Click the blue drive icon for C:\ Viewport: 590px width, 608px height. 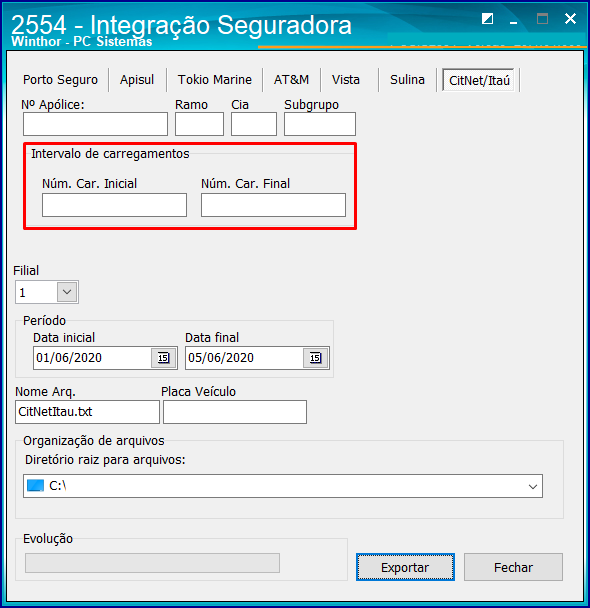click(35, 485)
